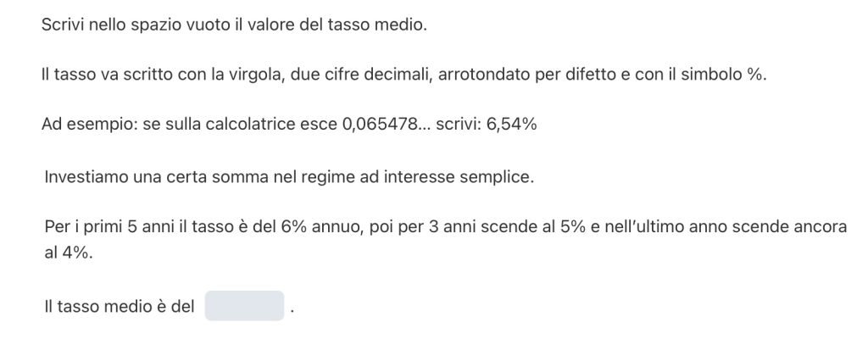Click the sentence starting "Scrivi nello spazio vuoto"
The height and width of the screenshot is (350, 868).
pos(234,25)
